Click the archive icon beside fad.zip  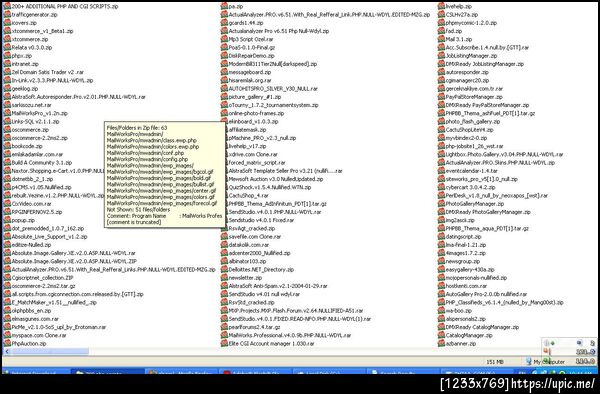[x=442, y=31]
